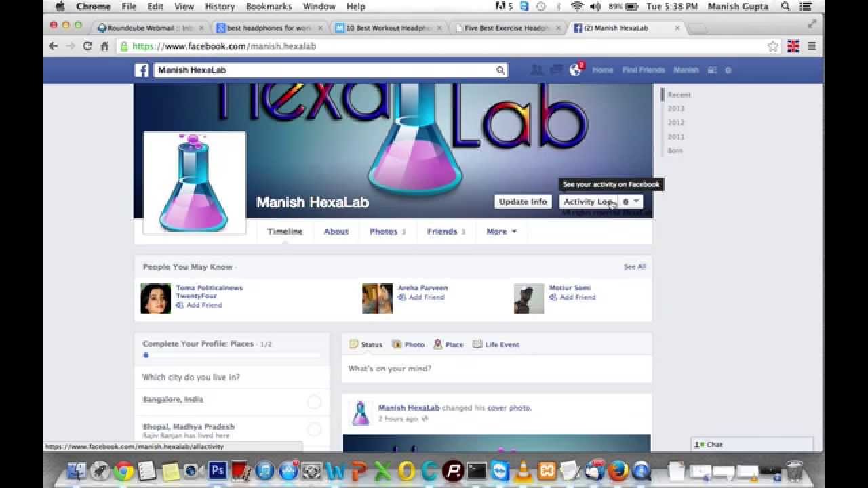
Task: Open the notifications globe icon
Action: point(575,70)
